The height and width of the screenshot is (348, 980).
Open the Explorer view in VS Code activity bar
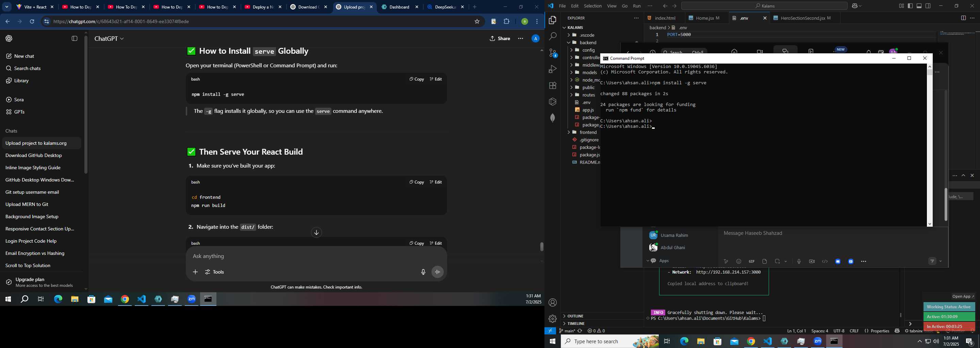[x=552, y=20]
